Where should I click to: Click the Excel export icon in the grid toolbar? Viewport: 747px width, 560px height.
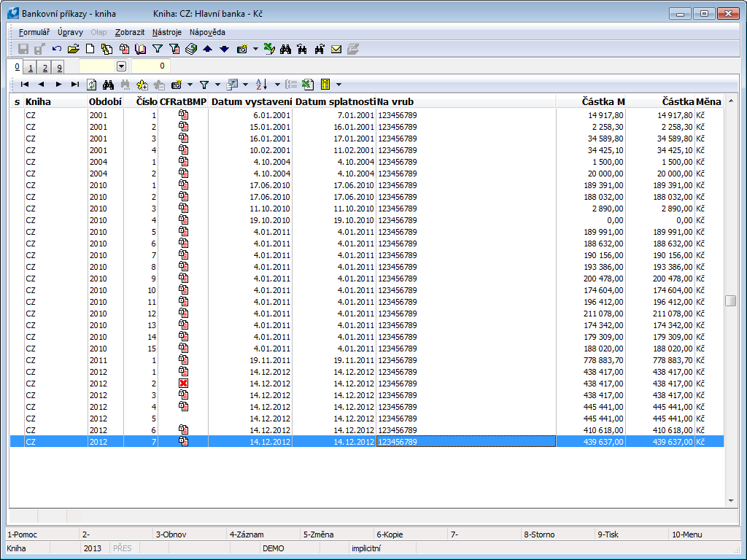pyautogui.click(x=308, y=85)
